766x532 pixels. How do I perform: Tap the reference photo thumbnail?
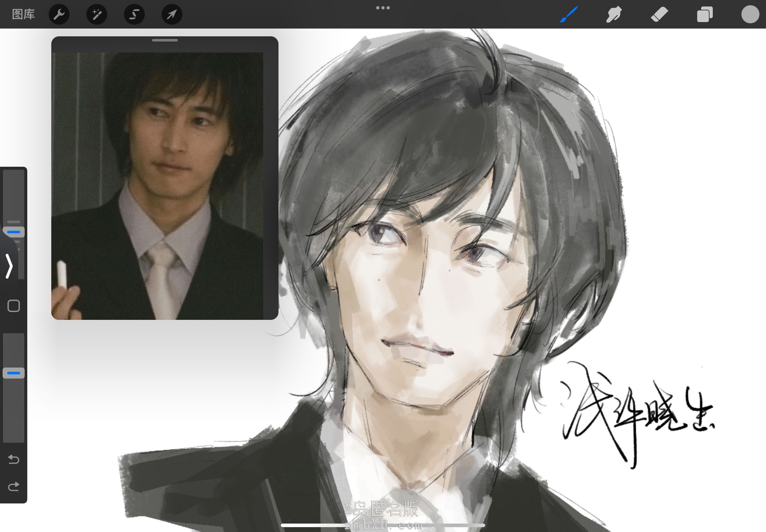point(157,186)
